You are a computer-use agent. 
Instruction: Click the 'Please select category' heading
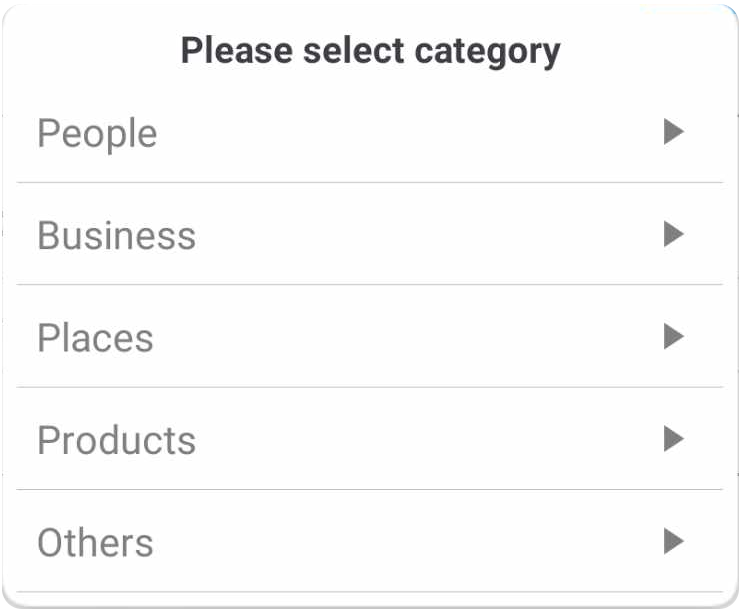(x=370, y=50)
